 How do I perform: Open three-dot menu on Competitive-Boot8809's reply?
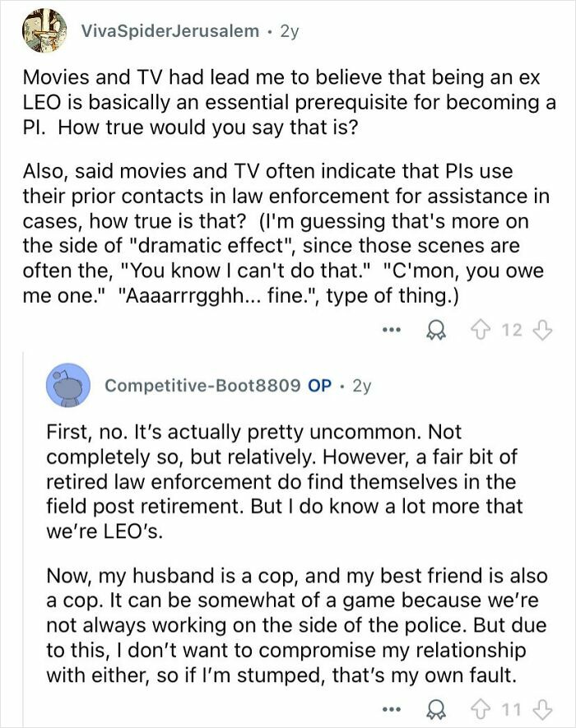[x=393, y=709]
